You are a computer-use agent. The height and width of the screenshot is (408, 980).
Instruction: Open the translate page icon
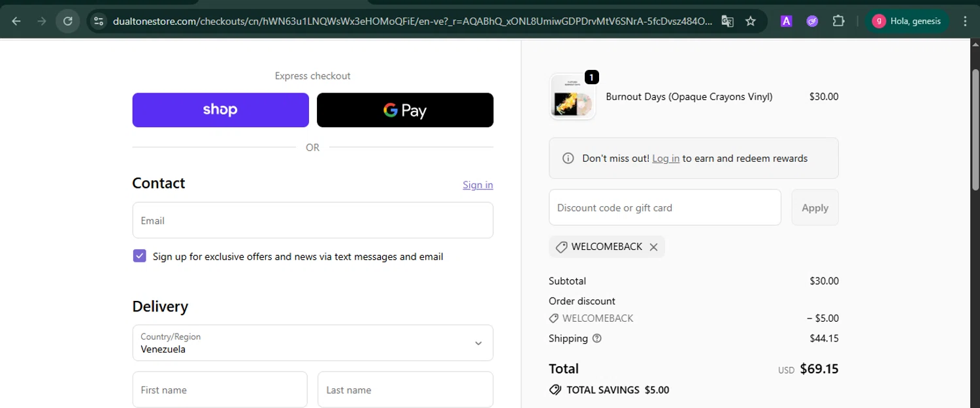[727, 21]
